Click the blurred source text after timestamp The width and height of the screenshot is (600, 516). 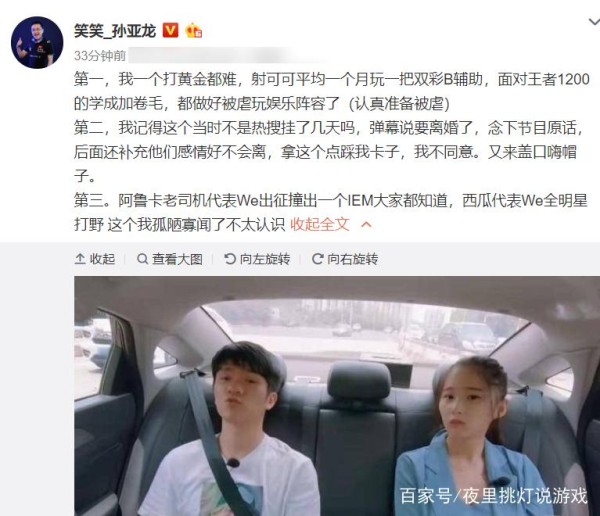(x=228, y=56)
